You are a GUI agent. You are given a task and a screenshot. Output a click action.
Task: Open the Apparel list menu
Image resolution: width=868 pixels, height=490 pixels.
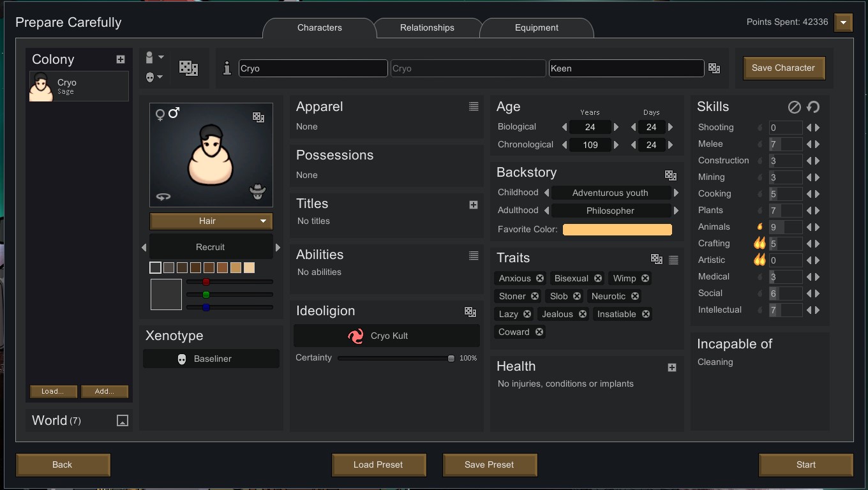point(474,107)
